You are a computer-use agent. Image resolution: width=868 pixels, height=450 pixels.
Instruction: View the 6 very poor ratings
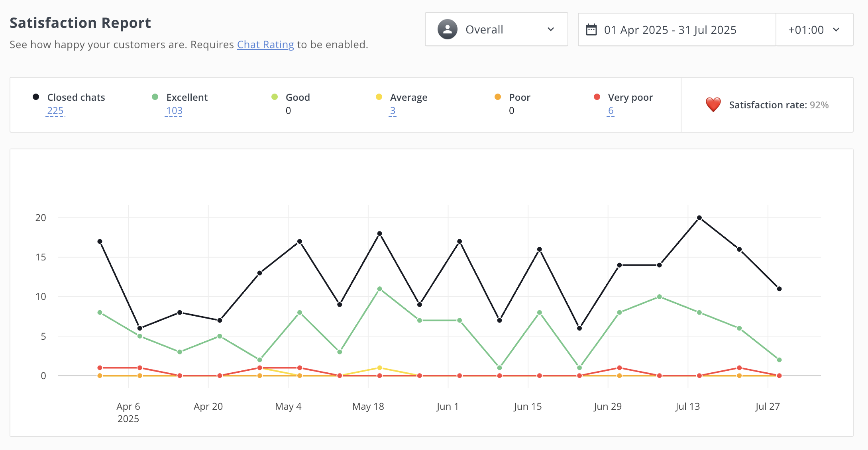(x=611, y=111)
